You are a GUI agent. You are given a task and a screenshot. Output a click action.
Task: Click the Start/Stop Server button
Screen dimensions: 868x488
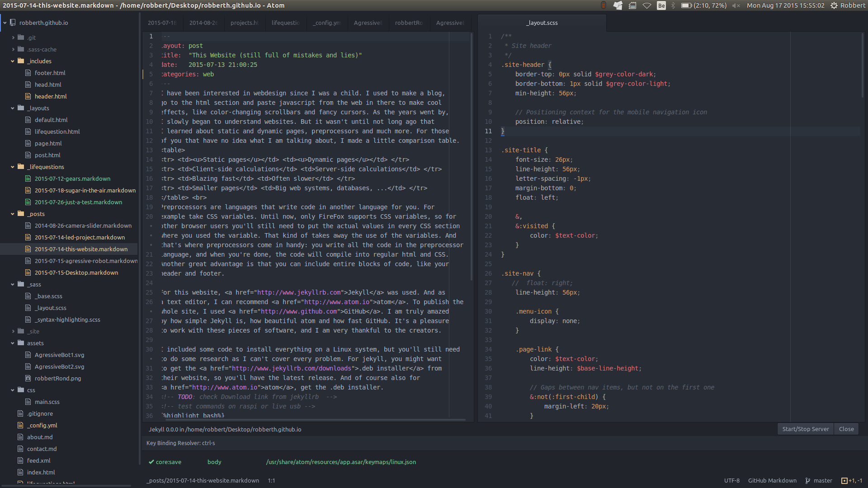(805, 429)
